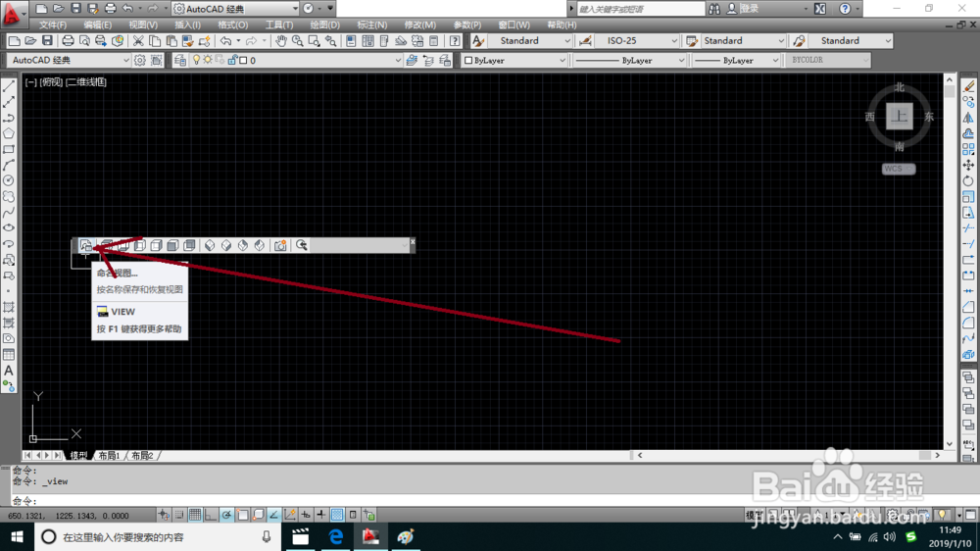The width and height of the screenshot is (980, 551).
Task: Activate the Pan hand tool
Action: [x=281, y=40]
